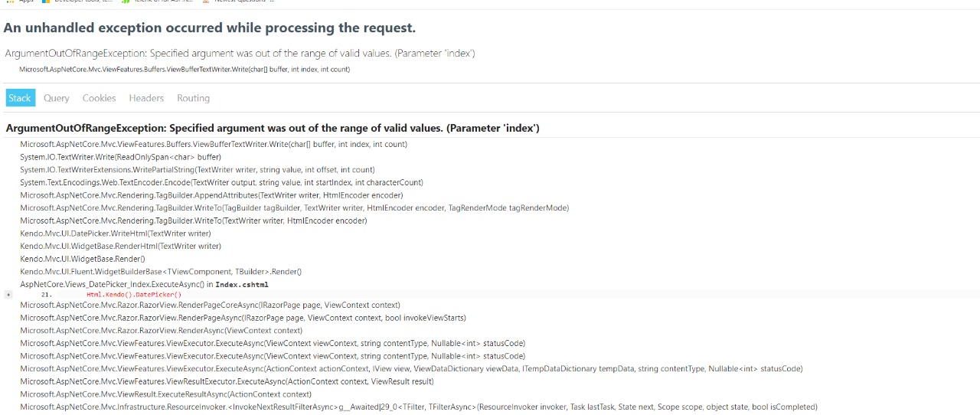Open the Cookies tab

pyautogui.click(x=100, y=98)
